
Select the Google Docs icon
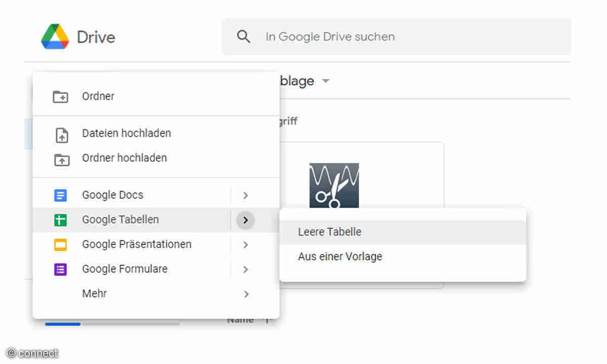[x=61, y=195]
